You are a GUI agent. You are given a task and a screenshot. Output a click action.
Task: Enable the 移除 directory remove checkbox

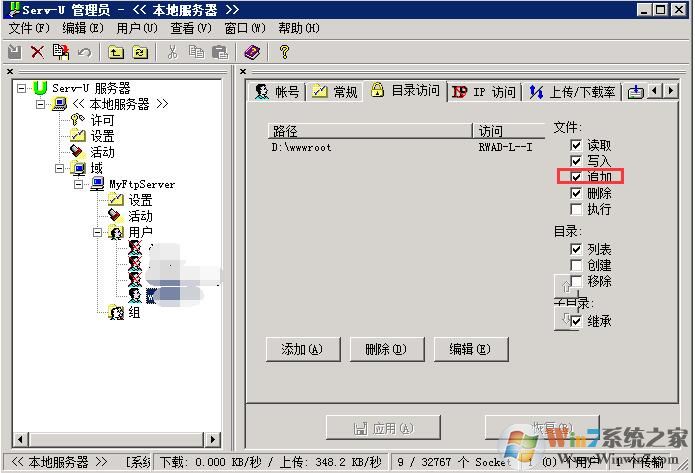pos(576,281)
